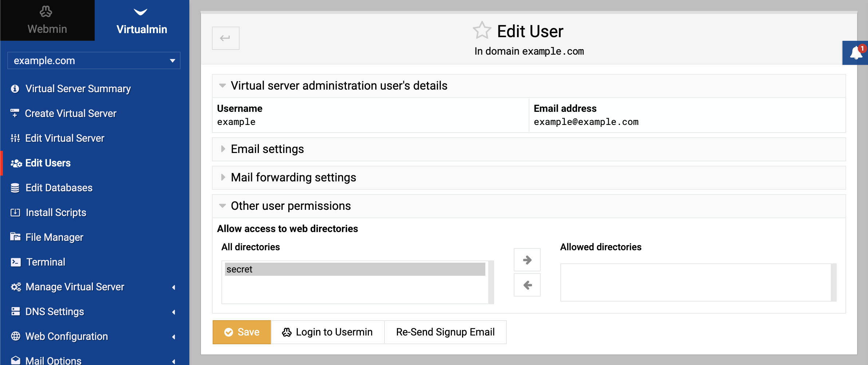Click the back arrow button

(x=226, y=38)
